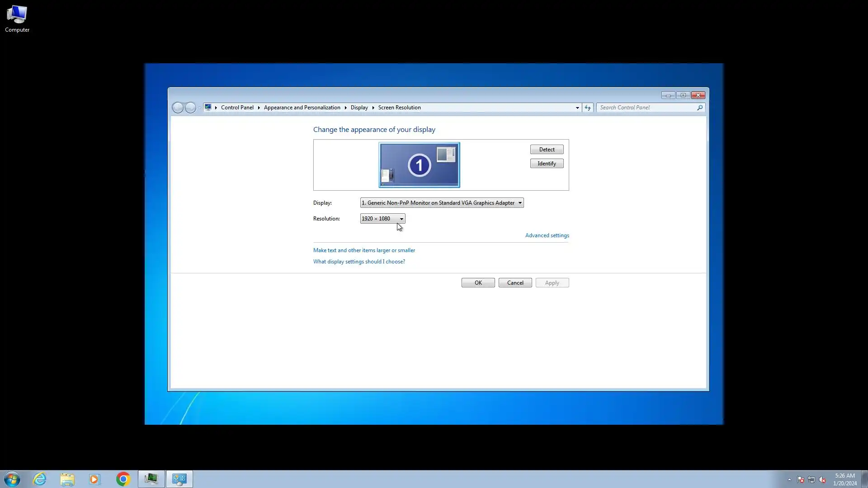
Task: Click the search magnifier icon
Action: click(x=700, y=108)
